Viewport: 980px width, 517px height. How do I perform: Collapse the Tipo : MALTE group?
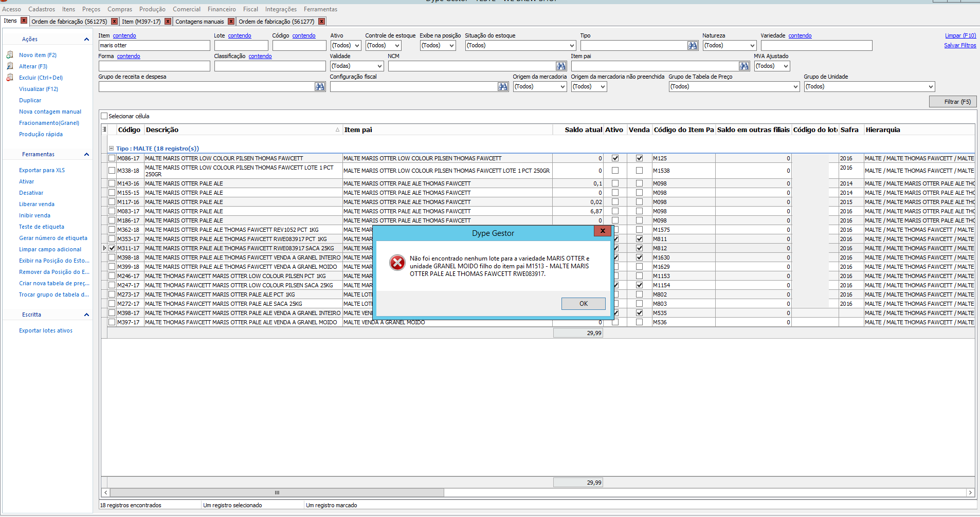tap(111, 149)
